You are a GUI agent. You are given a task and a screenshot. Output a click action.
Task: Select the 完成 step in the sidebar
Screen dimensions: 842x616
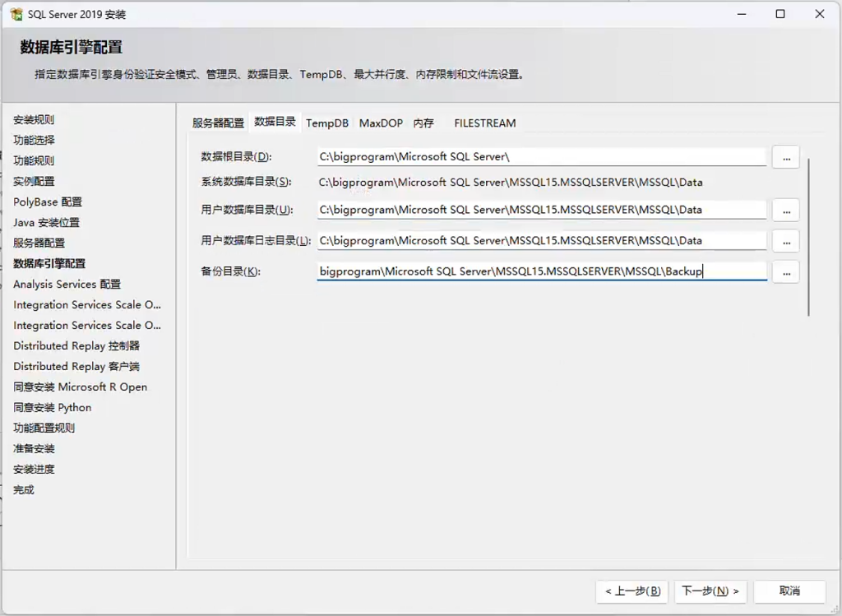23,490
